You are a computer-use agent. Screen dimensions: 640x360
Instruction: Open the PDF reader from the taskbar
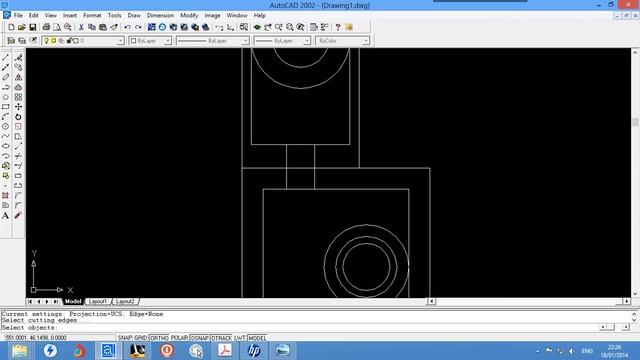pos(225,351)
